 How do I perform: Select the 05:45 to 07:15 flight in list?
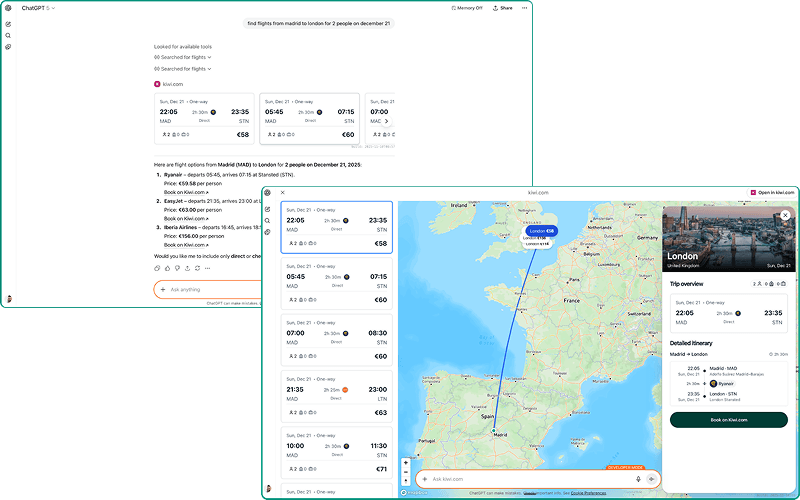[337, 284]
